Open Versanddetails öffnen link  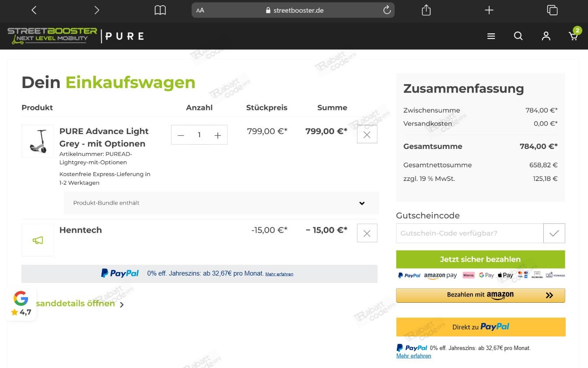(x=80, y=304)
